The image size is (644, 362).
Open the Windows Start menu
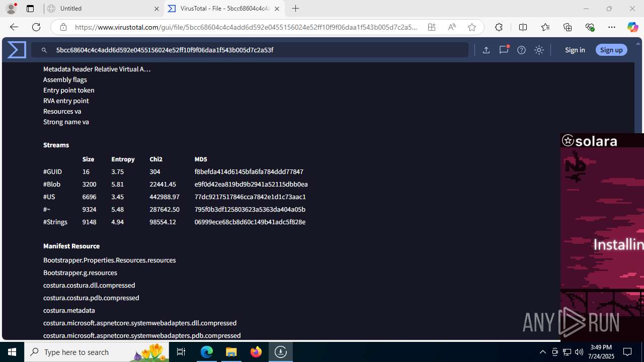[12, 352]
